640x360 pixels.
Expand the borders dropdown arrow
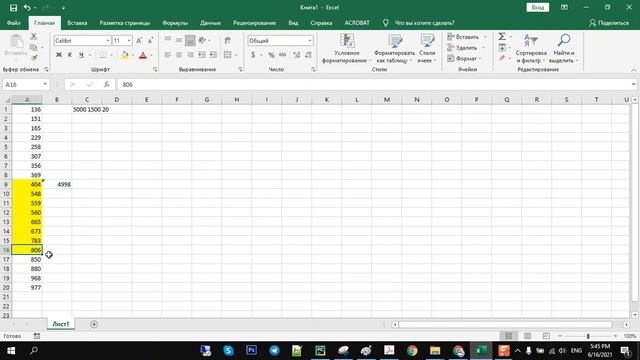pos(111,55)
